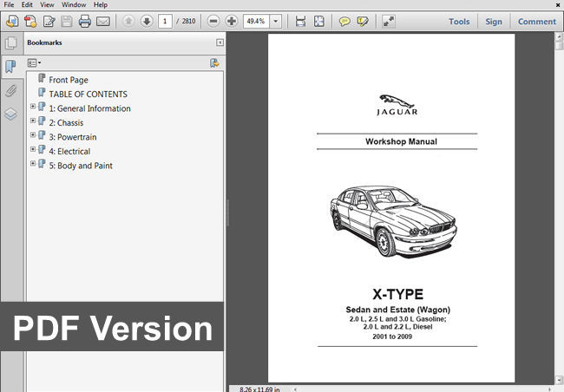Click the vertical scrollbar up arrow
The image size is (564, 392).
click(x=559, y=37)
